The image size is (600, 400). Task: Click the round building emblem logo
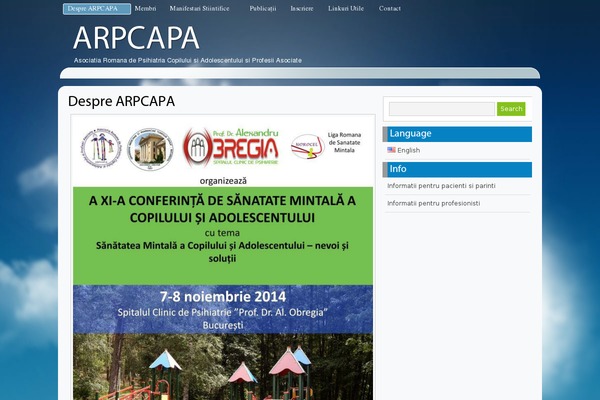coord(150,149)
